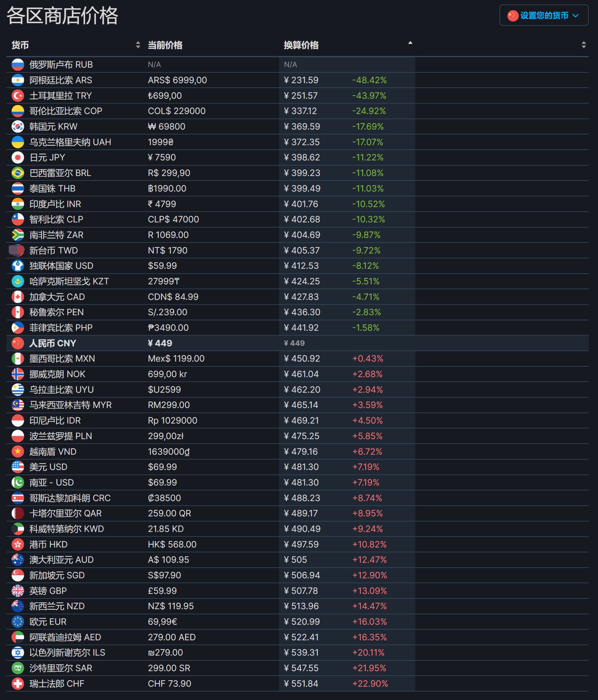Select the 乌拉圭比索 UYU currency name

click(x=61, y=389)
